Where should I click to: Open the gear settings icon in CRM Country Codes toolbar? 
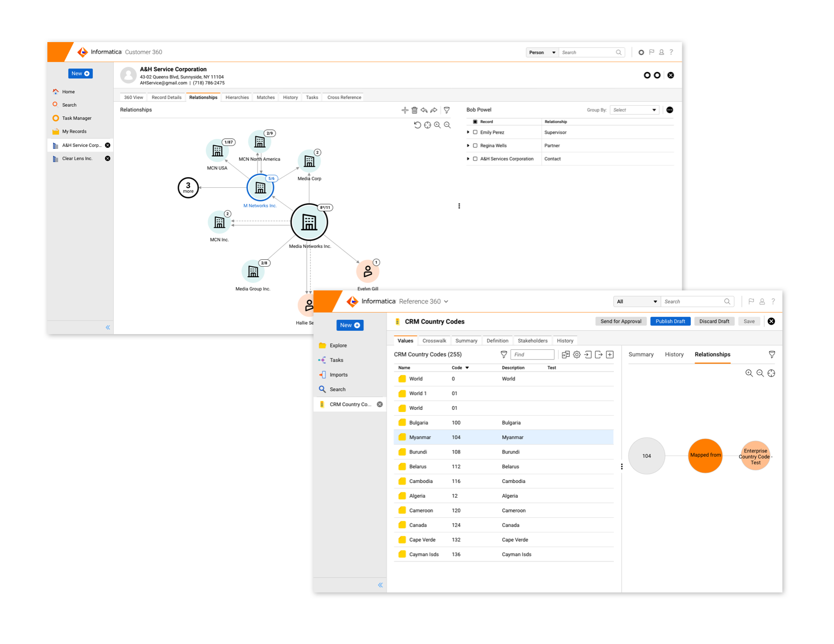point(577,355)
